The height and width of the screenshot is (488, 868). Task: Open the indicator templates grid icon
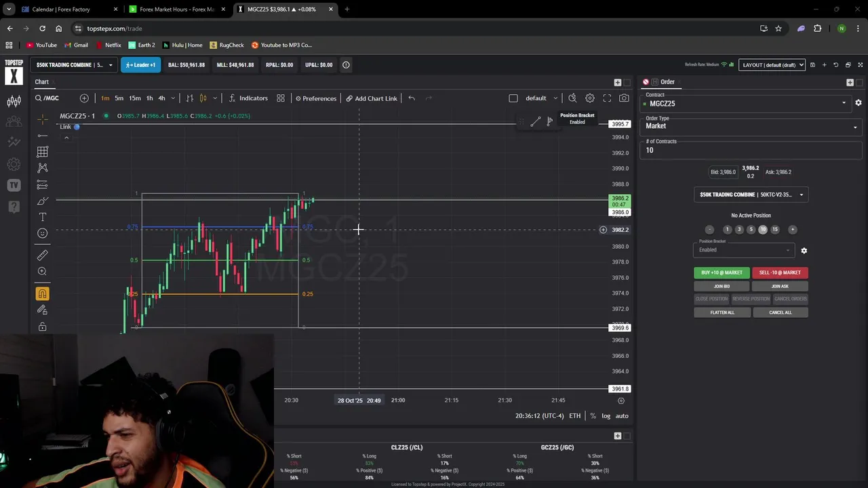281,98
